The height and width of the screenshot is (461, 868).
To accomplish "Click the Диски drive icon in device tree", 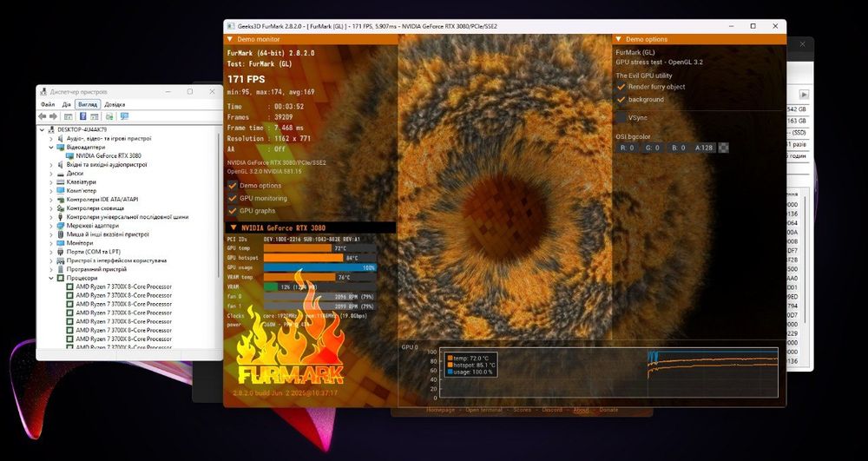I will tap(61, 174).
